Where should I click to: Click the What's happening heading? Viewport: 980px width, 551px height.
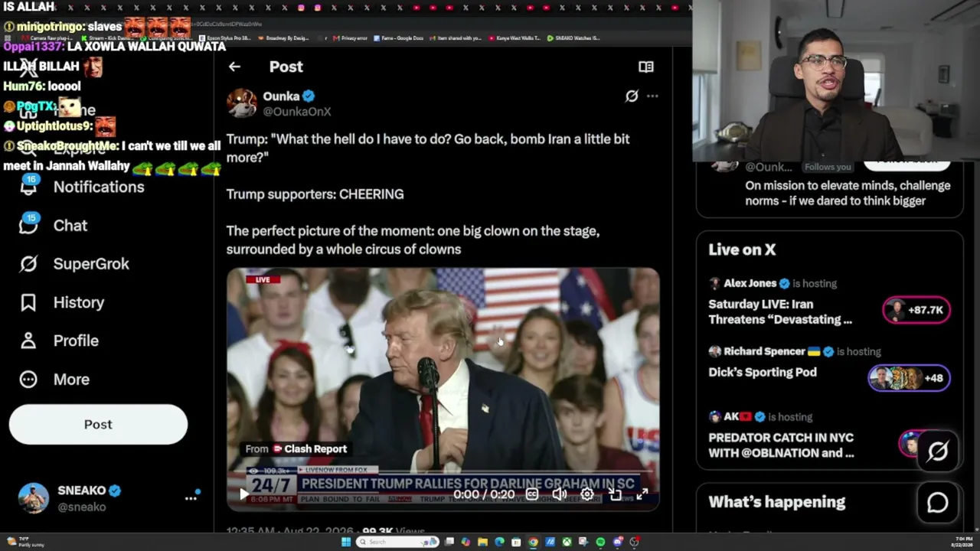(x=777, y=502)
